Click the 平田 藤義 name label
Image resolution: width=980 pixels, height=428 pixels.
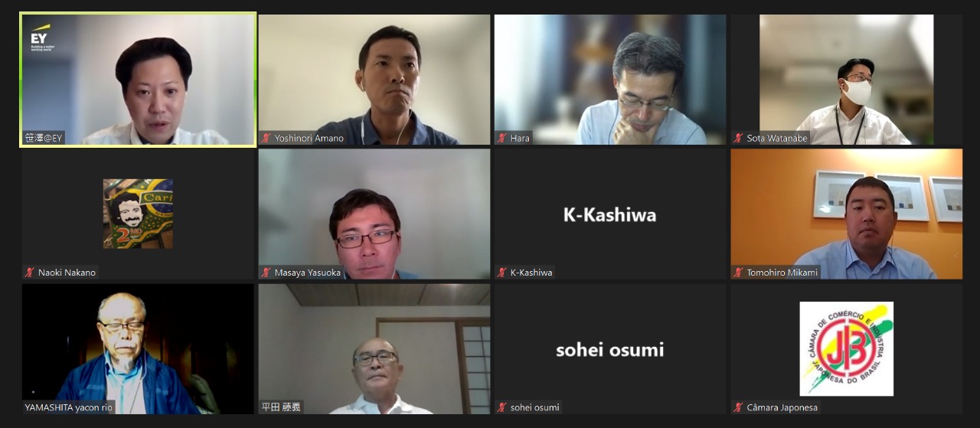[x=281, y=407]
